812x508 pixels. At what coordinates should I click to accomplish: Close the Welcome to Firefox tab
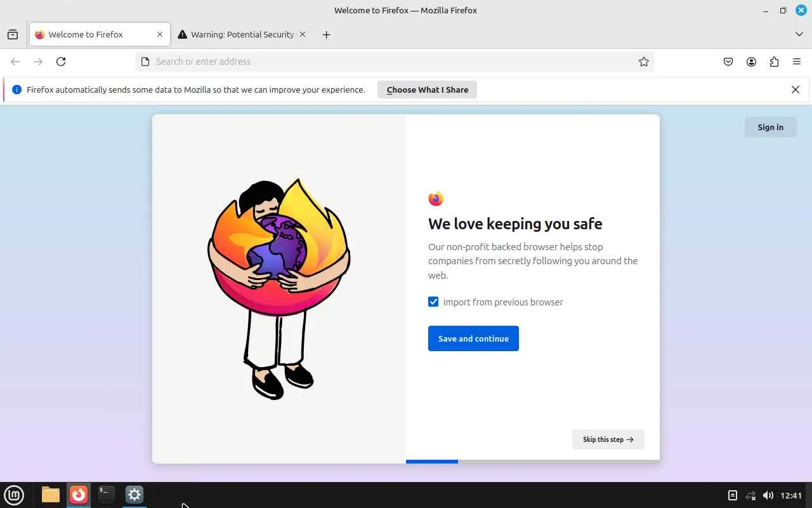pos(160,34)
